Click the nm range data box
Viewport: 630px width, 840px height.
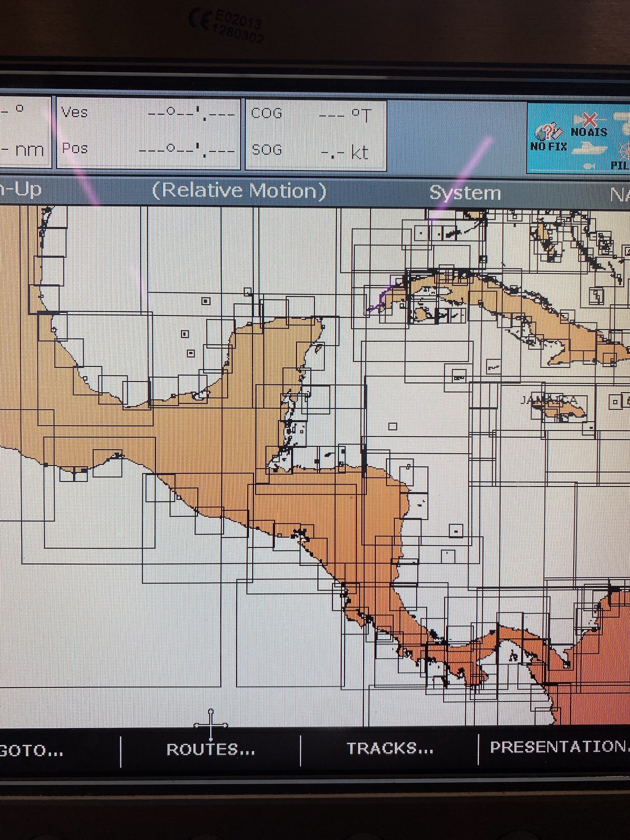[26, 133]
